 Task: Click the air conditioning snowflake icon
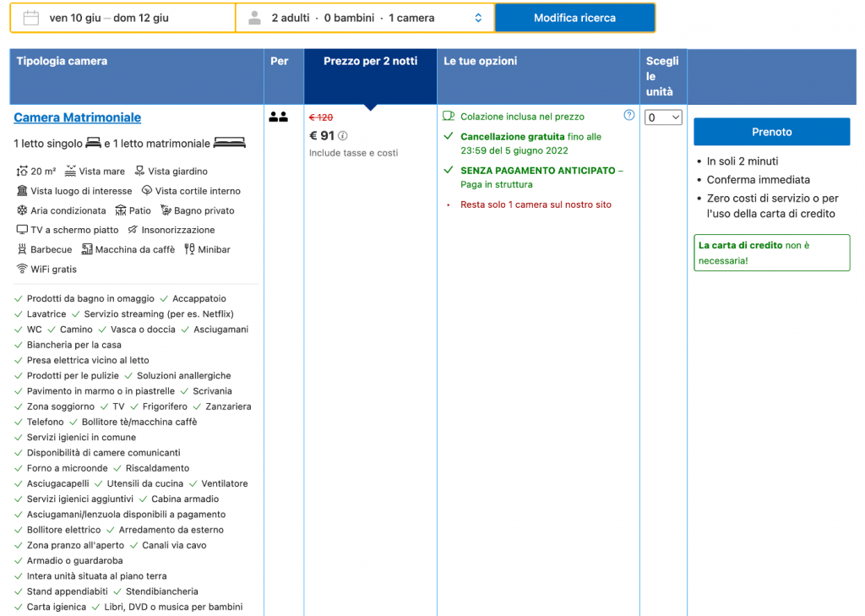click(x=22, y=210)
